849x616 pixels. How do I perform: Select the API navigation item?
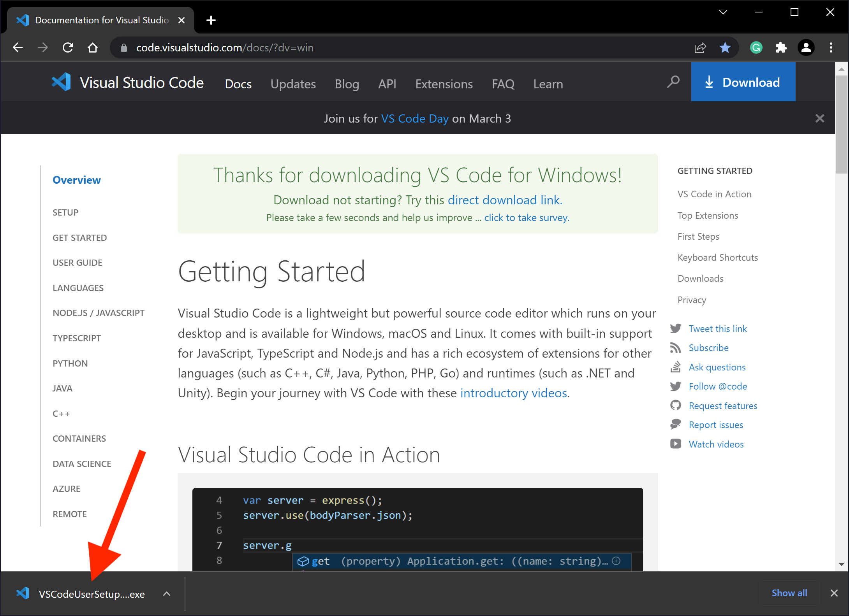pyautogui.click(x=387, y=84)
